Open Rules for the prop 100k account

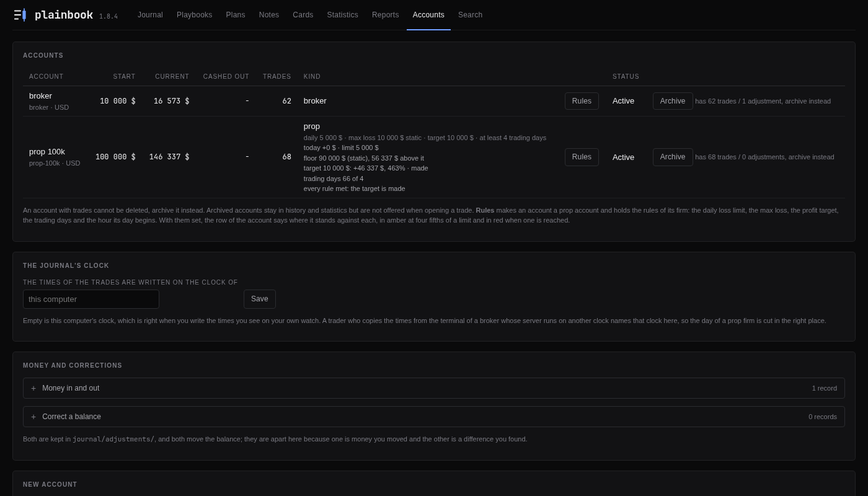pyautogui.click(x=582, y=157)
